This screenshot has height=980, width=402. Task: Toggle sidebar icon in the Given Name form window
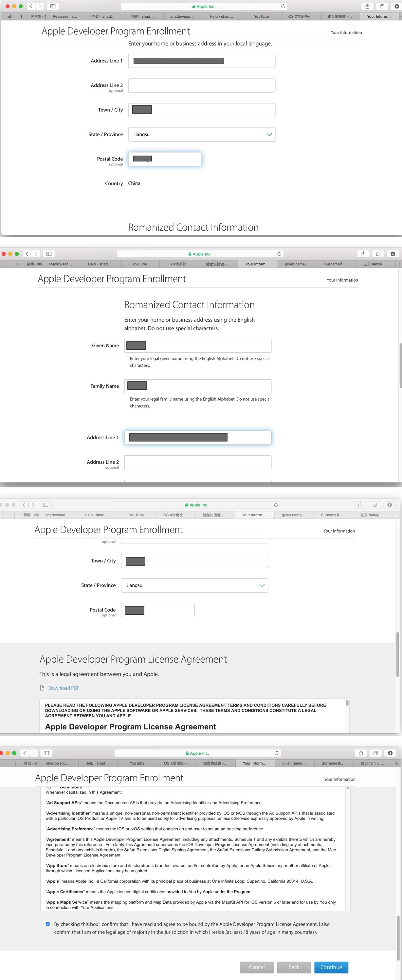pos(49,254)
